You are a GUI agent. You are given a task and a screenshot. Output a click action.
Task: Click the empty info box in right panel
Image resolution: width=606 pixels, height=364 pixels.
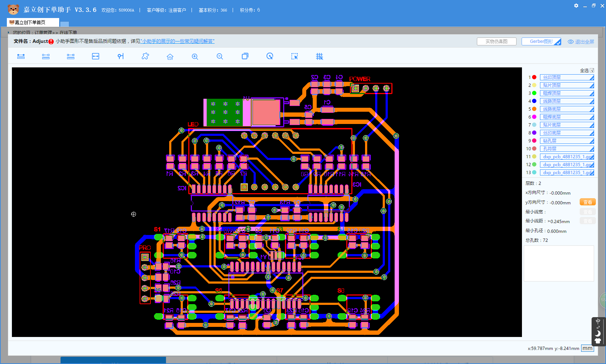point(559,263)
